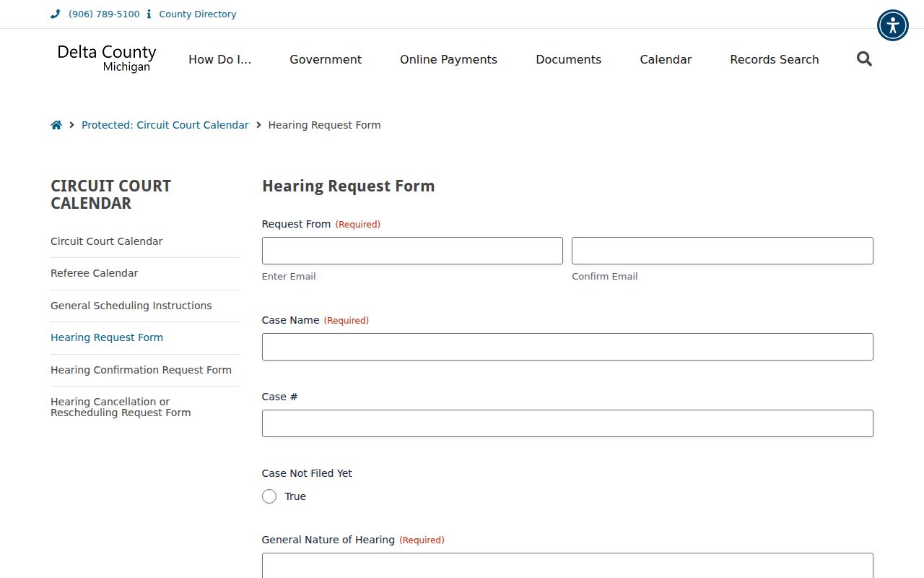
Task: Open Hearing Confirmation Request Form link
Action: 141,370
